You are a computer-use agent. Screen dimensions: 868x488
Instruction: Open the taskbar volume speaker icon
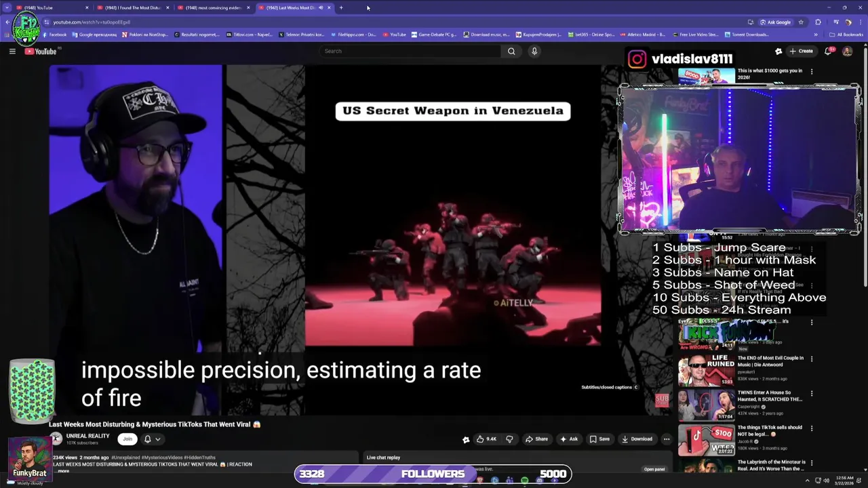pos(827,481)
